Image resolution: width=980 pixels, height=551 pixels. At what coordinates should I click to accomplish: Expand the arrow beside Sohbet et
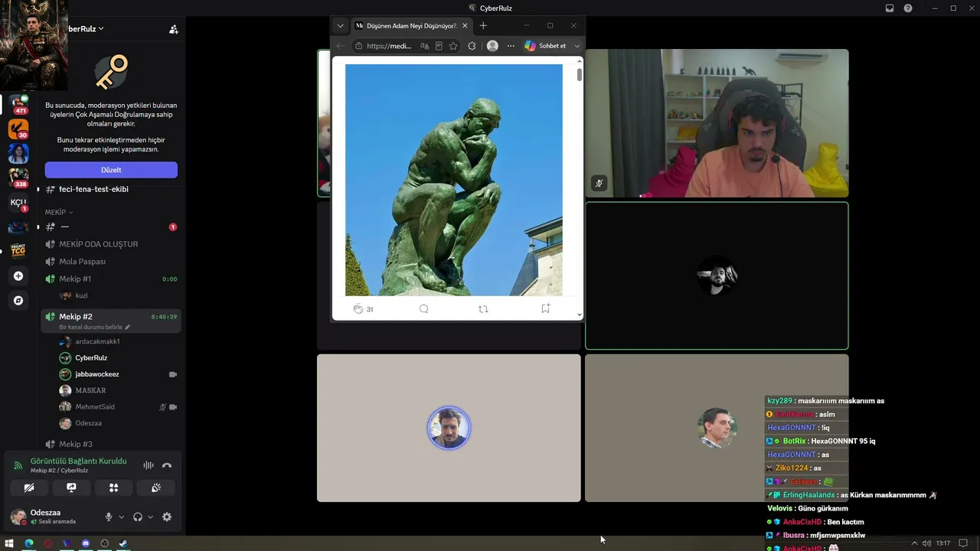577,46
